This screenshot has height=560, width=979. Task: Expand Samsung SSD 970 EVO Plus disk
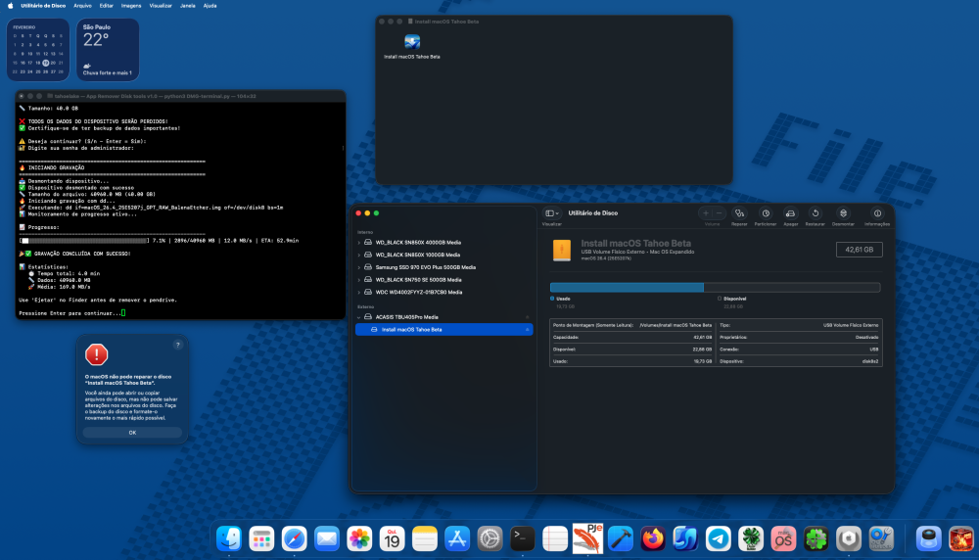click(x=359, y=267)
